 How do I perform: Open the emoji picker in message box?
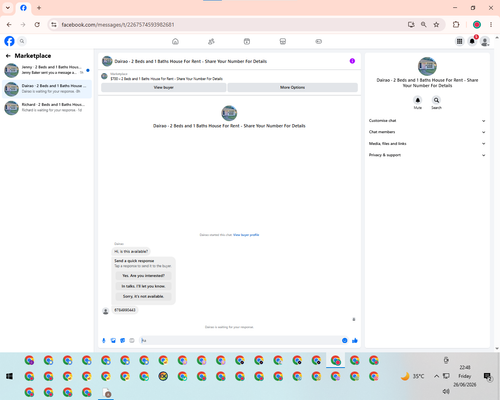coord(345,340)
